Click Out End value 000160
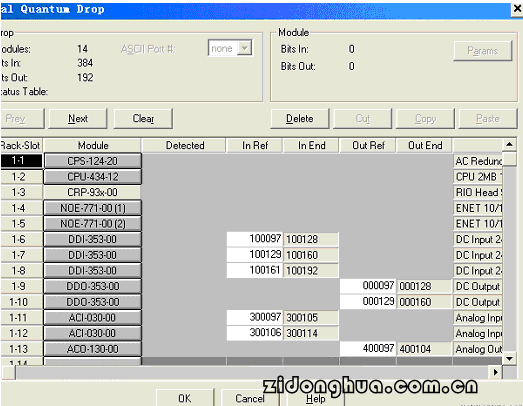The image size is (523, 406). pyautogui.click(x=424, y=302)
